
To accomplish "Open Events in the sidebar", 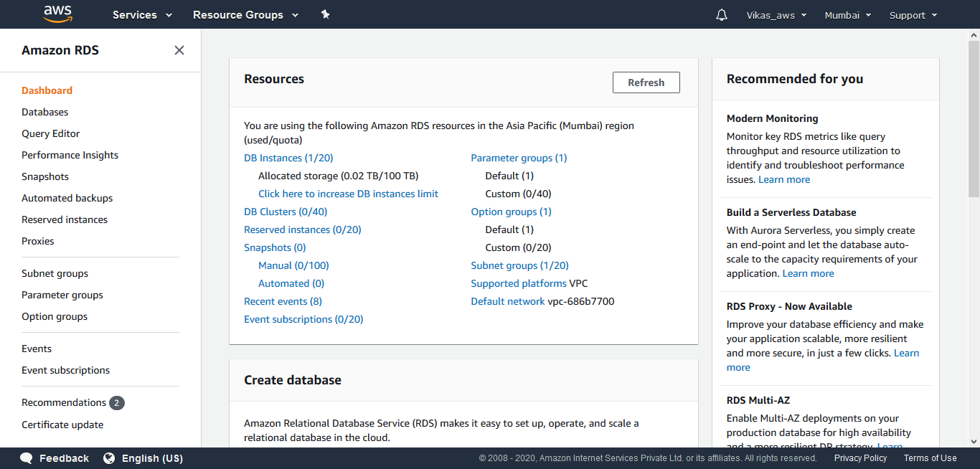I will click(37, 349).
